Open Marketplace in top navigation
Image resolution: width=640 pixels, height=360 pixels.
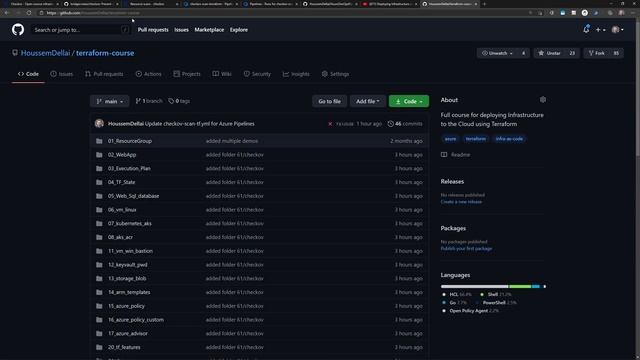[209, 30]
